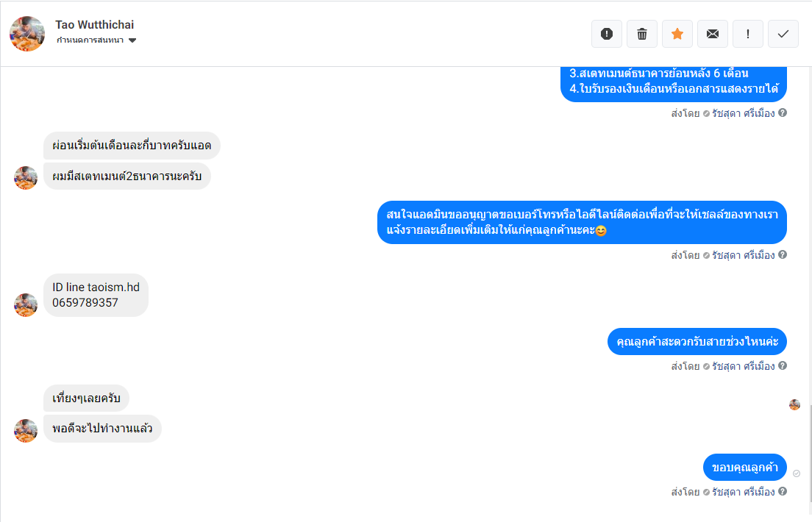The height and width of the screenshot is (522, 812).
Task: Click sender name รัชสุดา ศรีเมือง under last message
Action: pos(743,491)
